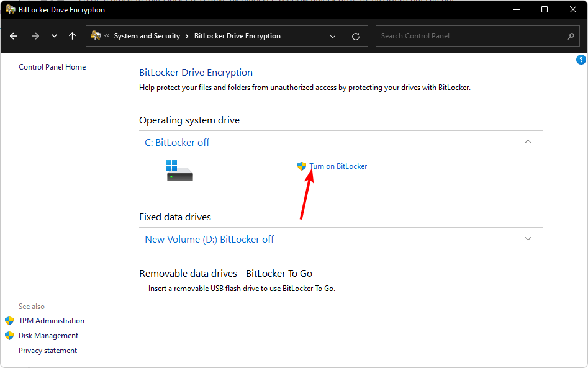Click the shield icon next to TPM Administration
This screenshot has height=368, width=588.
[x=9, y=321]
